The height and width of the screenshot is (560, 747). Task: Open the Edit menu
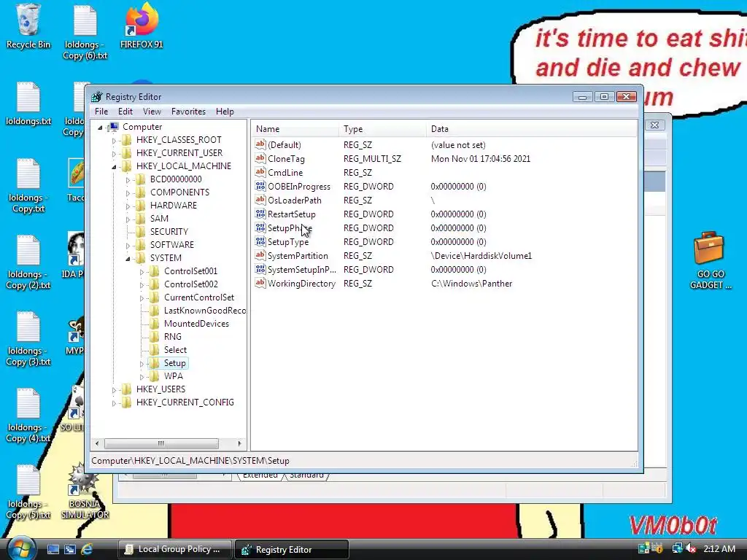click(x=125, y=112)
